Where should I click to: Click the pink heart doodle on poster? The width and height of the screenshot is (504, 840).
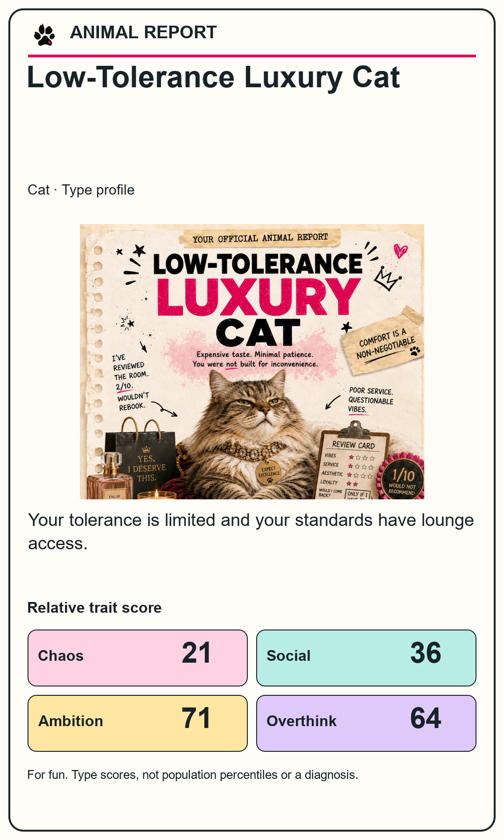(400, 251)
